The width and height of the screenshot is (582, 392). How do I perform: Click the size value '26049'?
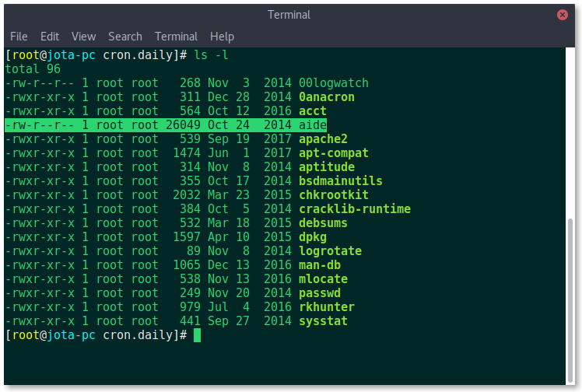[x=183, y=125]
